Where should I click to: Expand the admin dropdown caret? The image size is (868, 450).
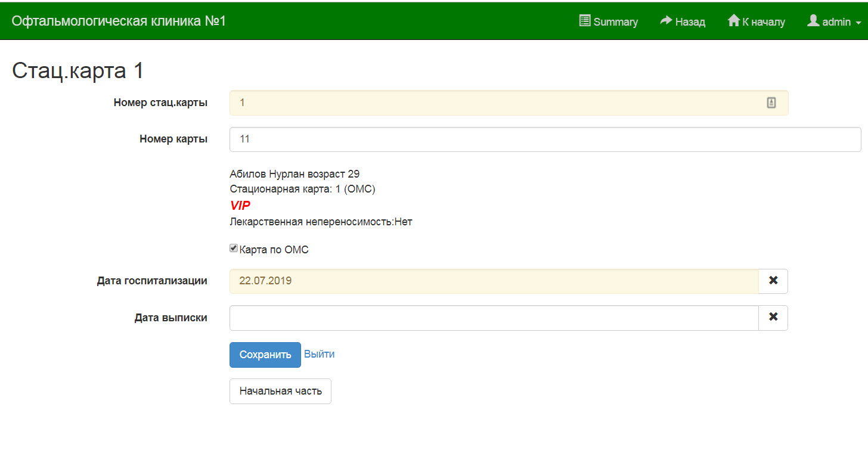point(858,23)
